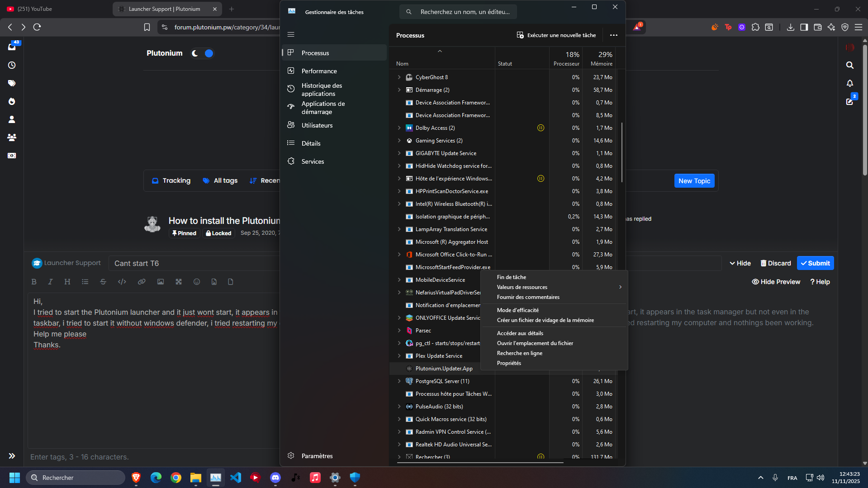This screenshot has width=868, height=488.
Task: Hide the post preview pane
Action: point(776,282)
